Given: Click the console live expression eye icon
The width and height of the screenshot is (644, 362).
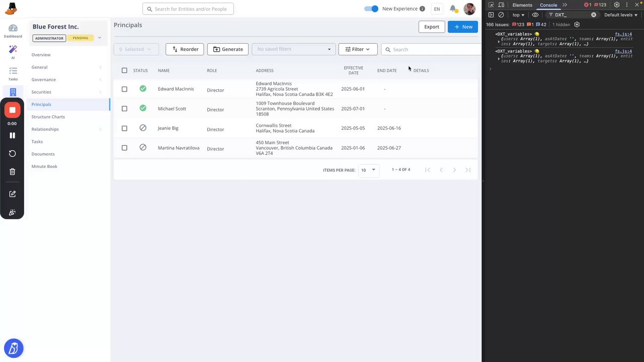Looking at the screenshot, I should tap(535, 15).
